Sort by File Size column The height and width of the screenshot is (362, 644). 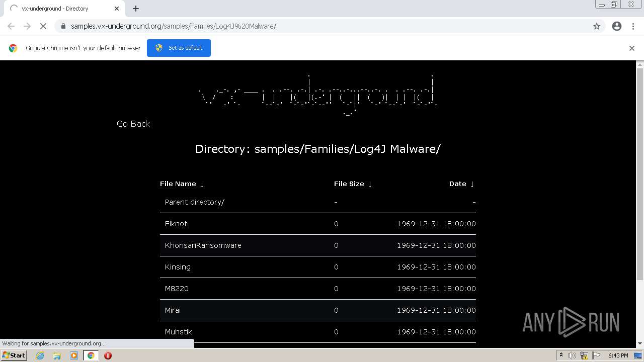353,184
